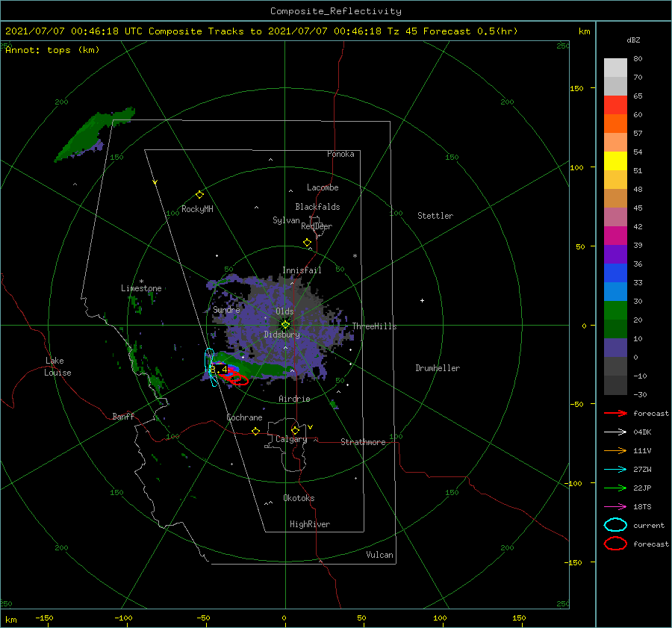This screenshot has width=672, height=628.
Task: Click the Composite_Reflectivity title
Action: (x=335, y=11)
